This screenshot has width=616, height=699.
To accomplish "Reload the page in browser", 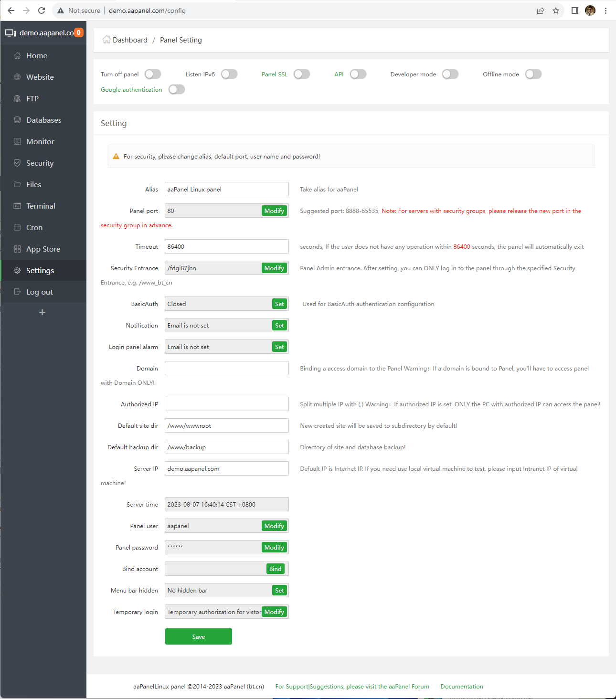I will (x=42, y=11).
